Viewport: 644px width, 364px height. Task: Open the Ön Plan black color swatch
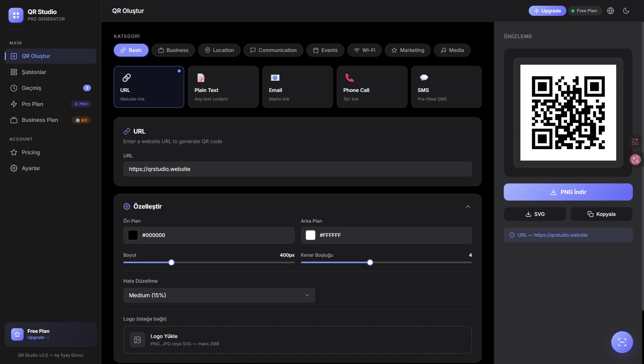tap(133, 235)
